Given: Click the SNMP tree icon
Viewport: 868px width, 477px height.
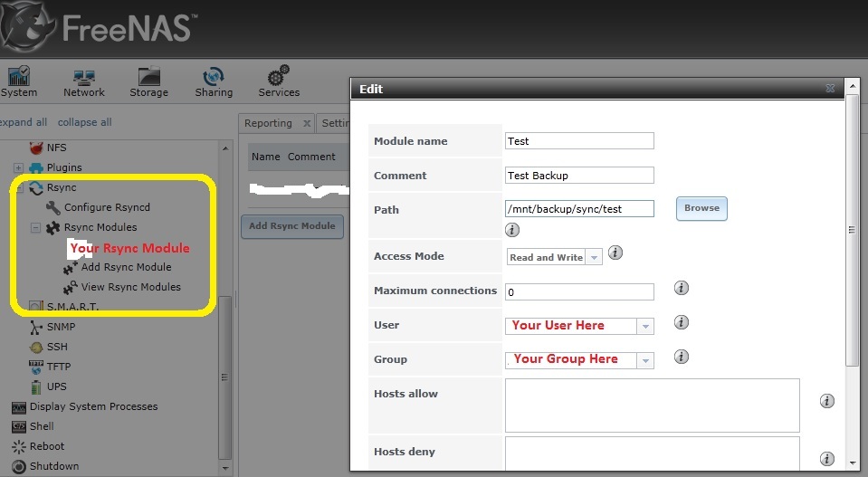Looking at the screenshot, I should click(36, 327).
